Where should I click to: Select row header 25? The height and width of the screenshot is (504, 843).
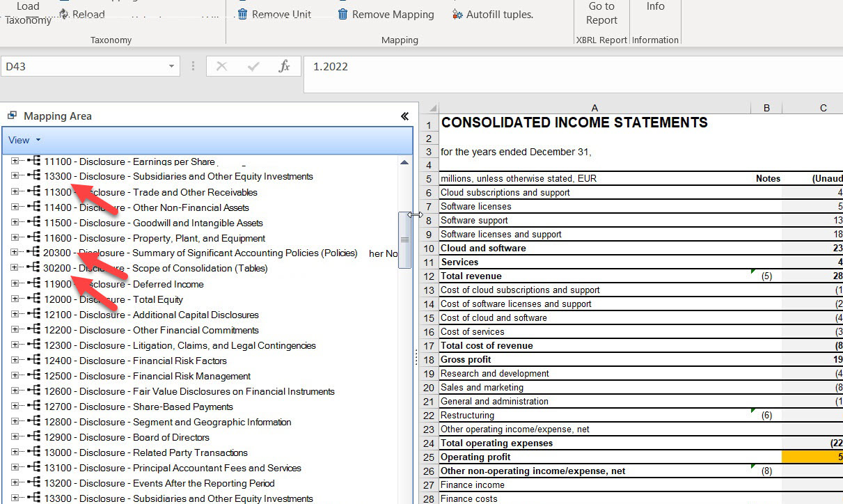tap(429, 457)
